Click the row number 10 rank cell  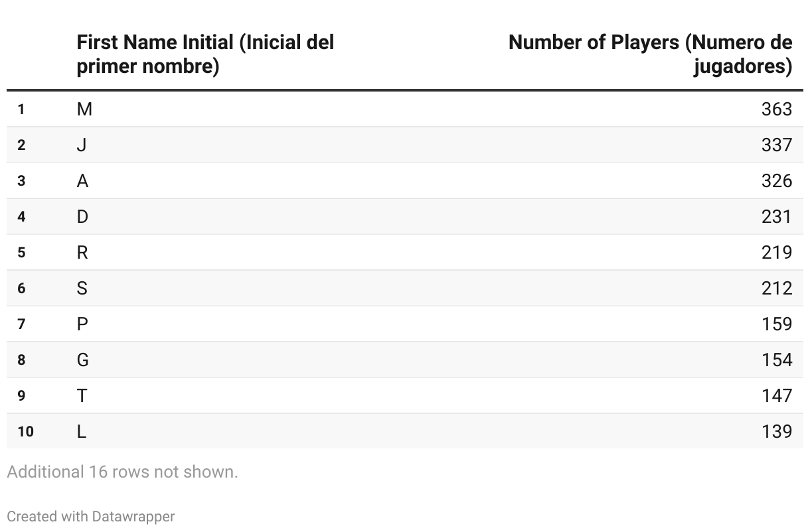(x=25, y=432)
